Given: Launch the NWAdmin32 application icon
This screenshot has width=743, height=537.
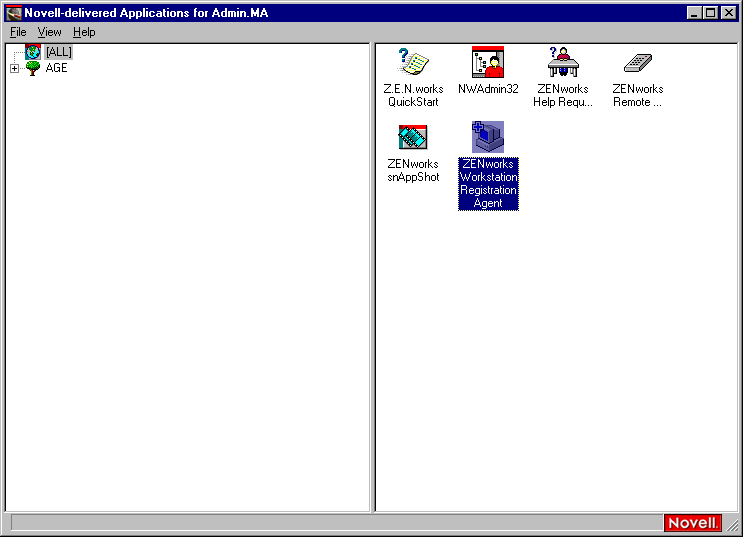Looking at the screenshot, I should 488,63.
